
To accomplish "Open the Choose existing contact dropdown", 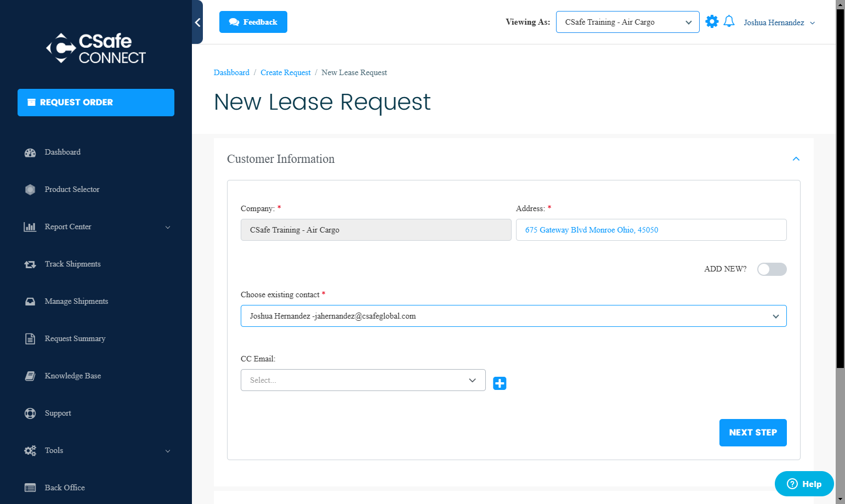I will 514,316.
